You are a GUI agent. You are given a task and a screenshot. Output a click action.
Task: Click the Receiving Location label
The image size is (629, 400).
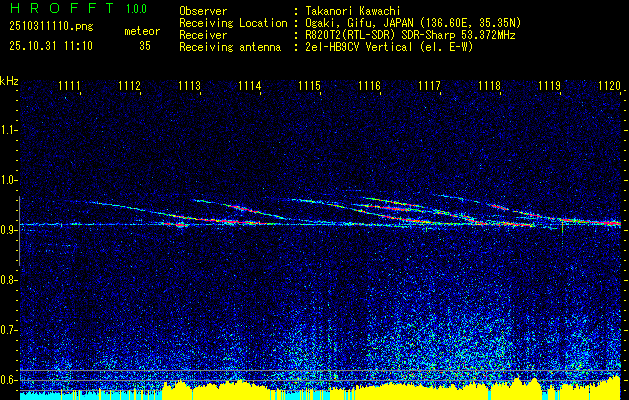233,23
